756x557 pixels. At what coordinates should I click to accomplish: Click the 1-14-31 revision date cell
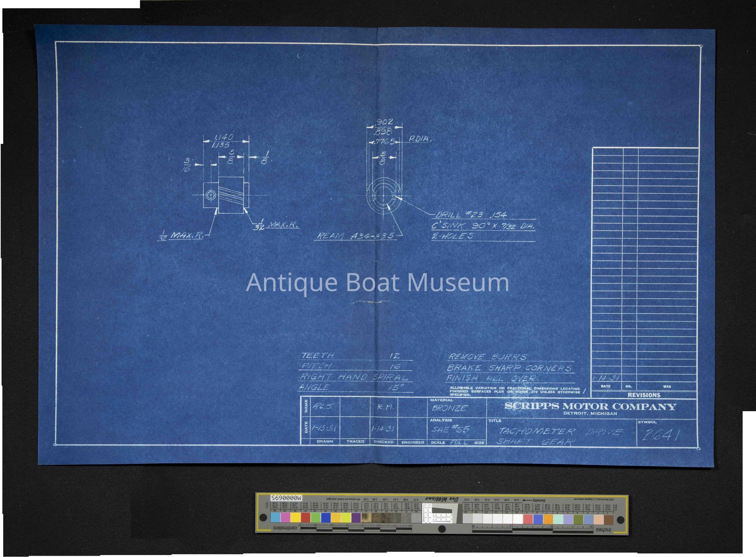[x=606, y=378]
